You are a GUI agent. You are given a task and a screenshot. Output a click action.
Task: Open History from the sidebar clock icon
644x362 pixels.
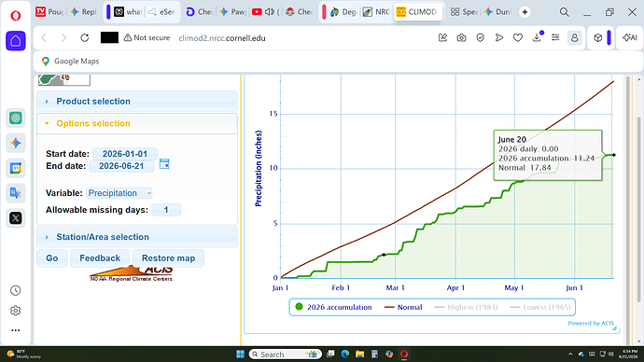click(x=16, y=290)
